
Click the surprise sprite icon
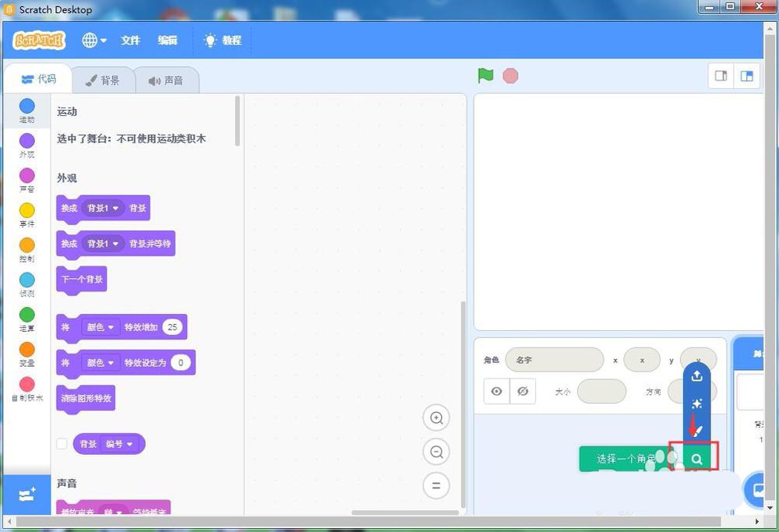(696, 403)
